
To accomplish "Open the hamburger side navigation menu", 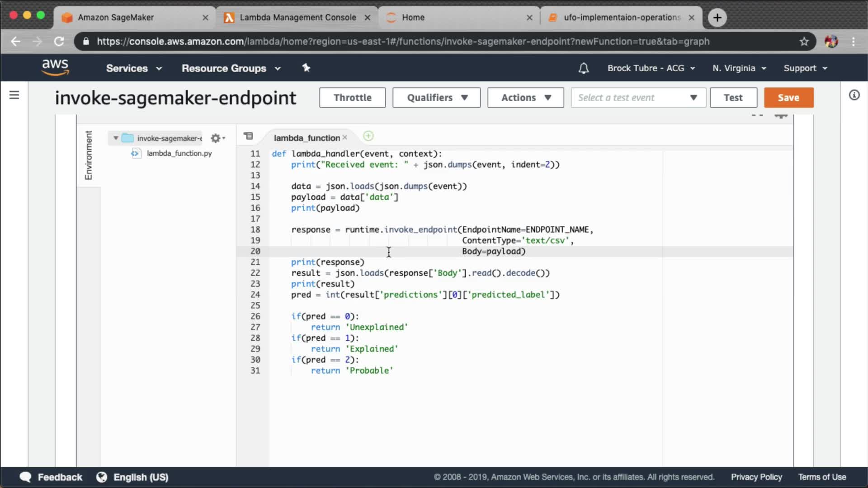I will pyautogui.click(x=14, y=95).
